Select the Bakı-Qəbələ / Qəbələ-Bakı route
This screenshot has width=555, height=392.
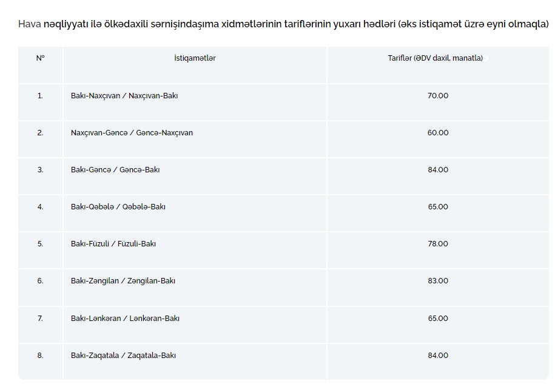coord(118,207)
